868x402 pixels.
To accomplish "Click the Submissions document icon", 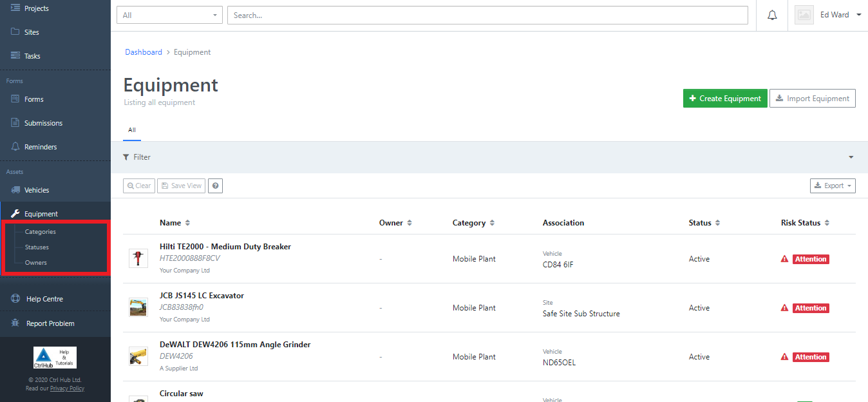I will pos(15,122).
